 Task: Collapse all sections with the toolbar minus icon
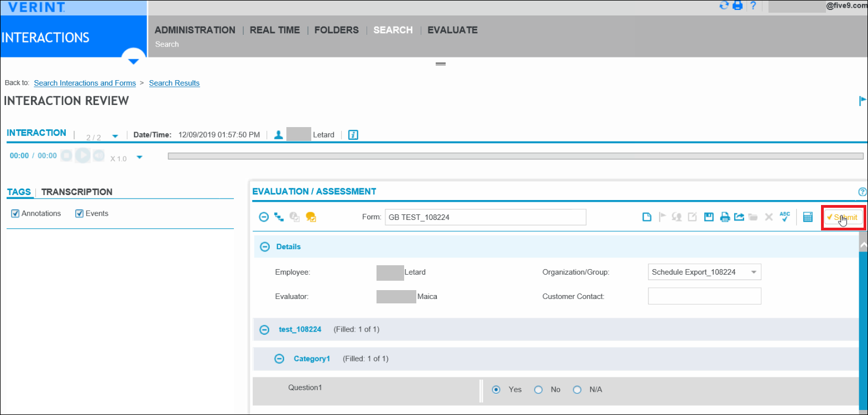point(264,217)
